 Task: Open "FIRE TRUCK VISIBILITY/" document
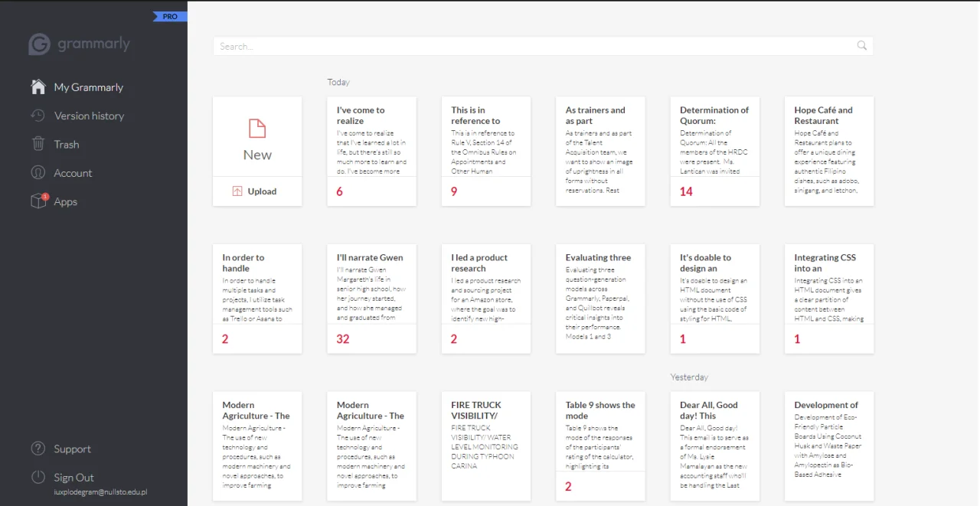tap(486, 446)
